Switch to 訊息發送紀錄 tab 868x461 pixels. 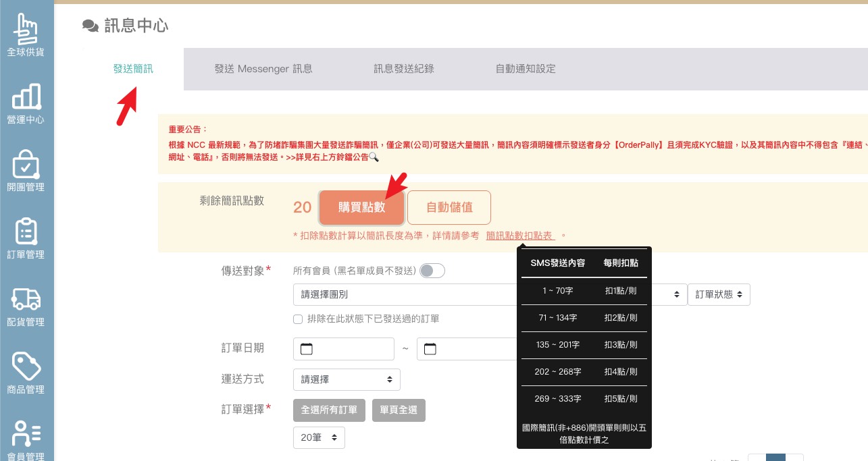404,69
